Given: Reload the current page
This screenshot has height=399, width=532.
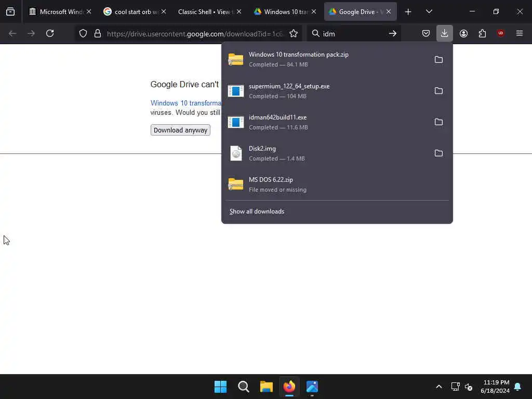Looking at the screenshot, I should (x=50, y=33).
